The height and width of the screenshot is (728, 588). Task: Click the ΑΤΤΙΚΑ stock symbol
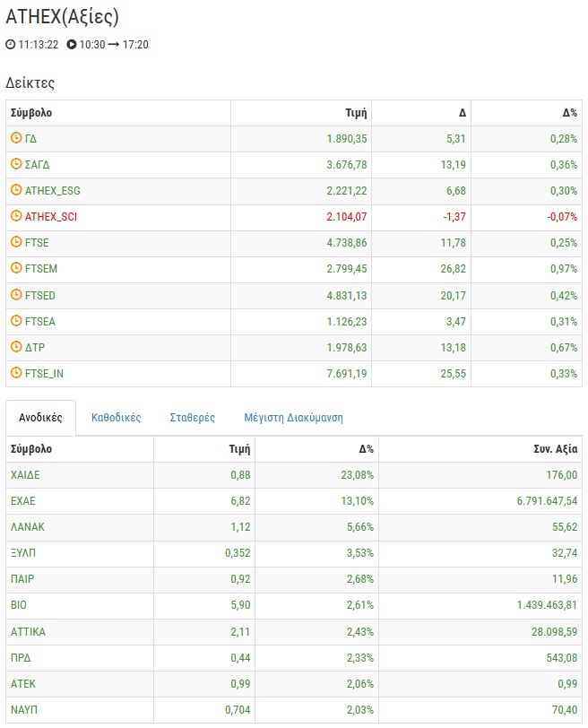(x=28, y=632)
